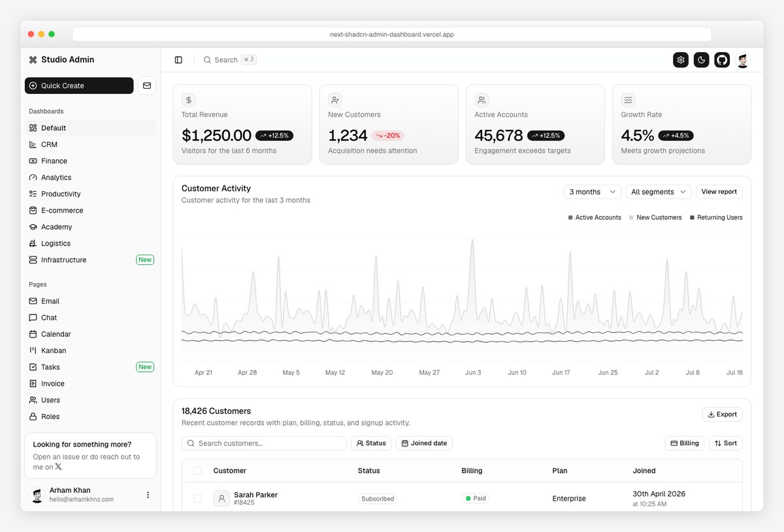Click the users icon on Active Accounts card
Screen dimensions: 784x532
tap(482, 100)
